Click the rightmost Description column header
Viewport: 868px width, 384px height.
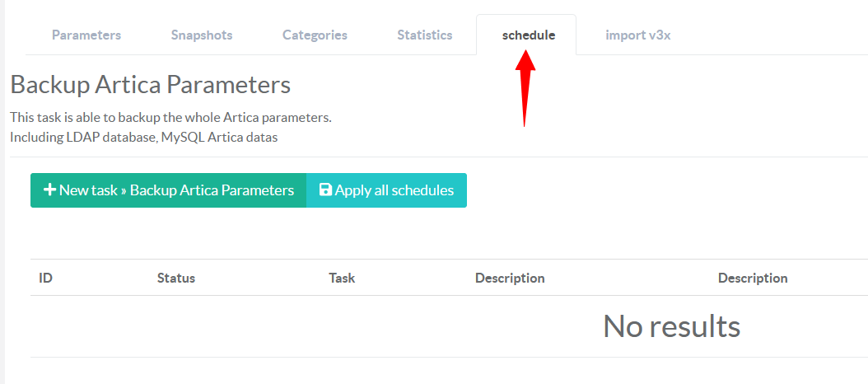click(753, 279)
